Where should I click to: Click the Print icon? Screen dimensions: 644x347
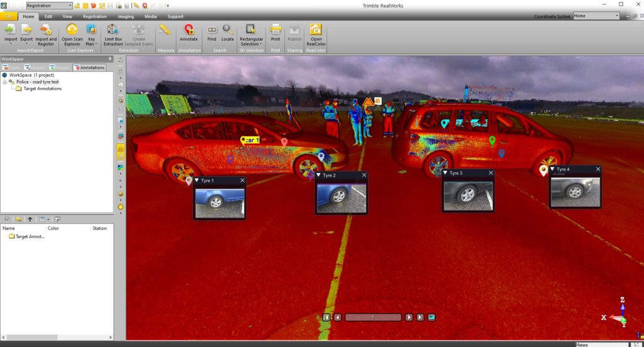(275, 30)
